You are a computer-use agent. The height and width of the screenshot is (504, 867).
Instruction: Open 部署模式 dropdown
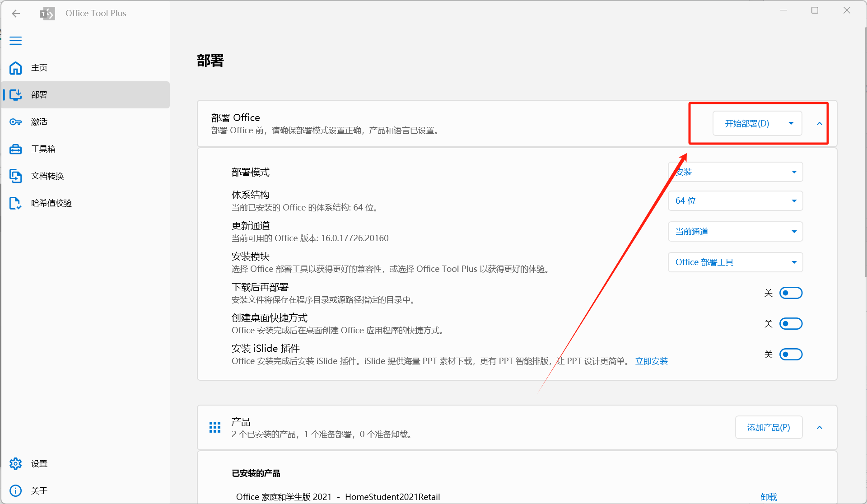click(736, 172)
